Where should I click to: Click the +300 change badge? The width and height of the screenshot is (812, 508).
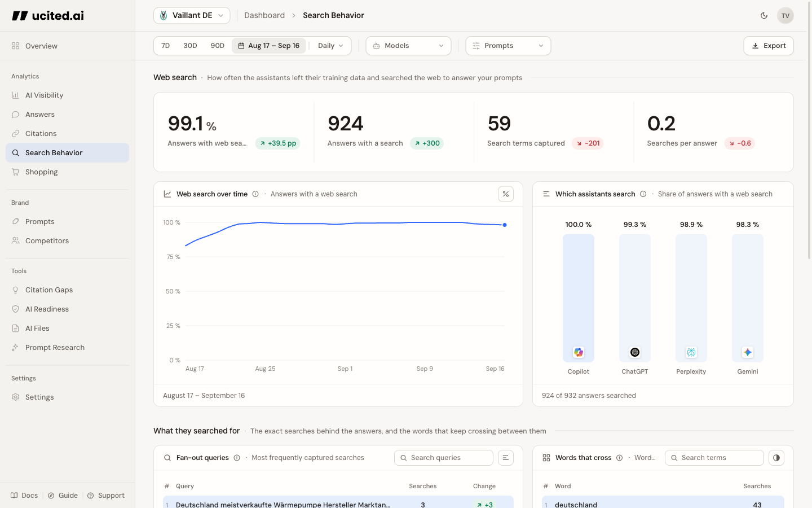[x=427, y=143]
